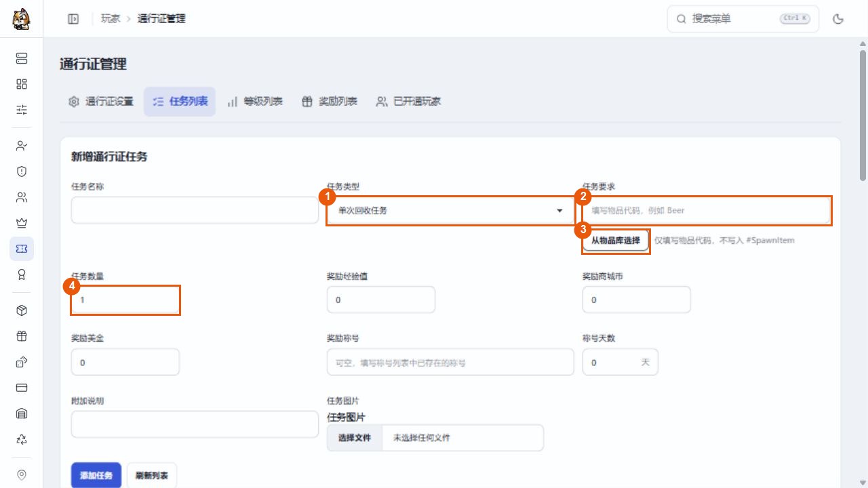Focus the 称号天数 input field
The width and height of the screenshot is (868, 488).
click(x=620, y=362)
